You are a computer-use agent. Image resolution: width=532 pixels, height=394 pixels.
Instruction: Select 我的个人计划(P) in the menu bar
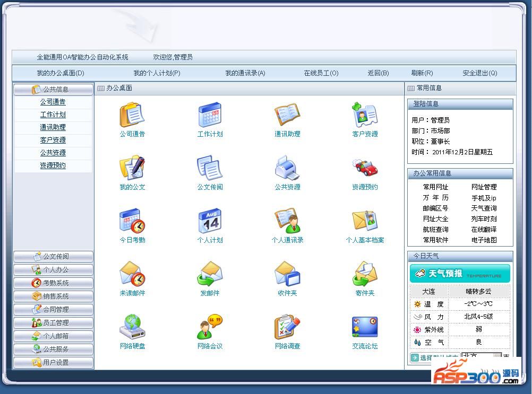coord(157,73)
